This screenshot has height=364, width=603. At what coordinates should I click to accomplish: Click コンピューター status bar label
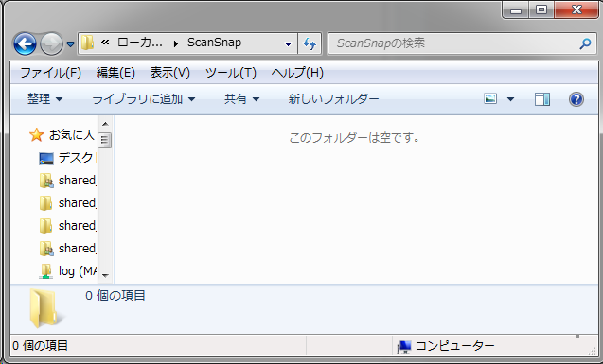point(454,346)
